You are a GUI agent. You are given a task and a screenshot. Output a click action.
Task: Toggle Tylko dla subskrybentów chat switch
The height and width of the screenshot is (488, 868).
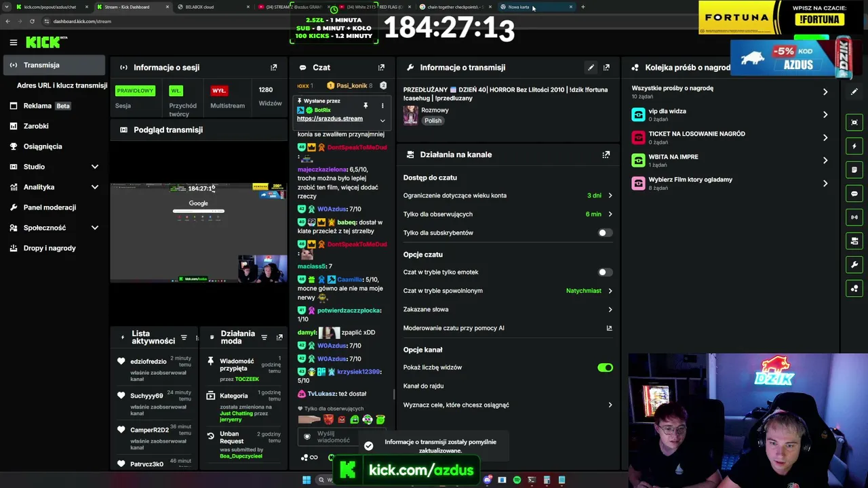[x=605, y=233]
